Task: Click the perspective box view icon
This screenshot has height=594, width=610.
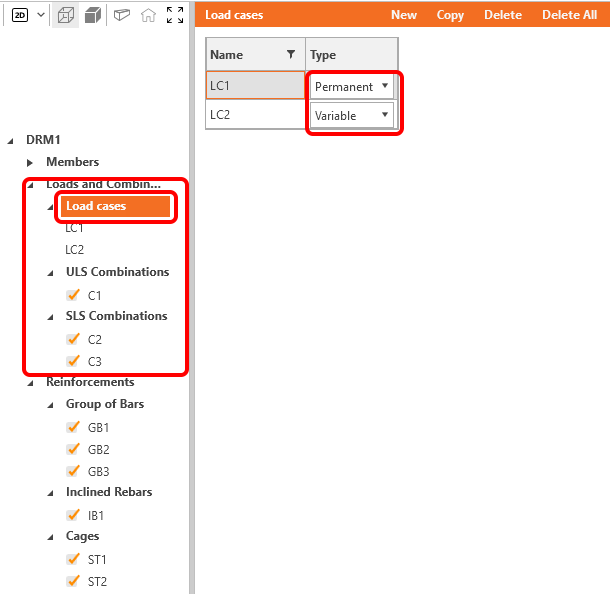Action: tap(121, 15)
